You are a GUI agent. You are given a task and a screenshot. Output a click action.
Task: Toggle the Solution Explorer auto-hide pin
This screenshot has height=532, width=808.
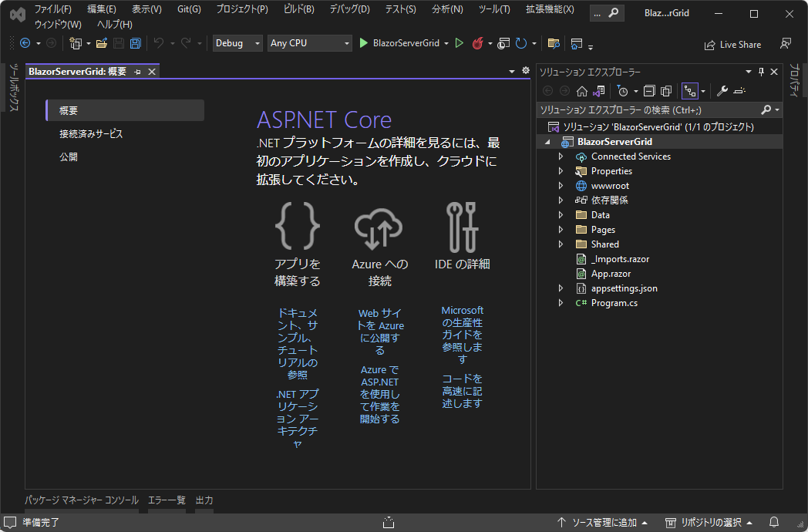click(761, 72)
